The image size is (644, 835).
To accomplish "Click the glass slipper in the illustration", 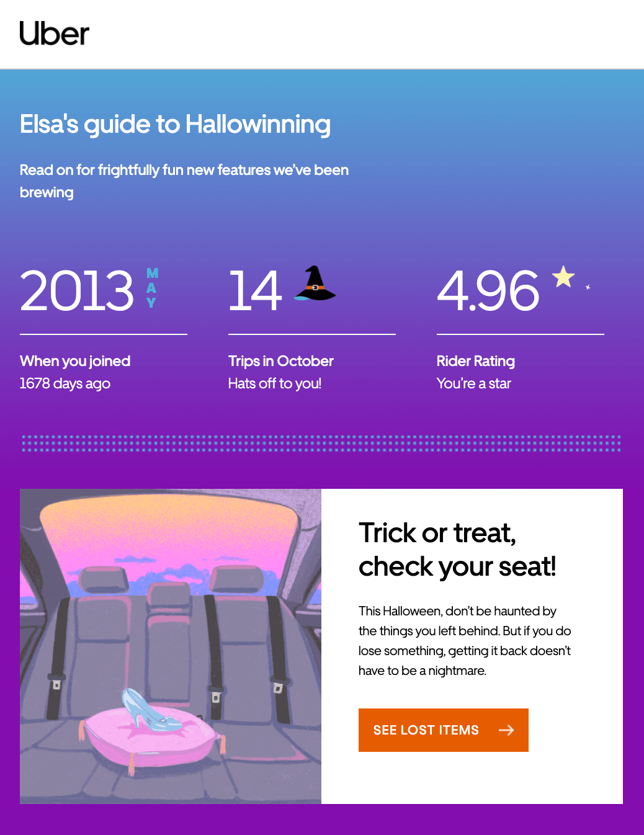I will (x=150, y=709).
